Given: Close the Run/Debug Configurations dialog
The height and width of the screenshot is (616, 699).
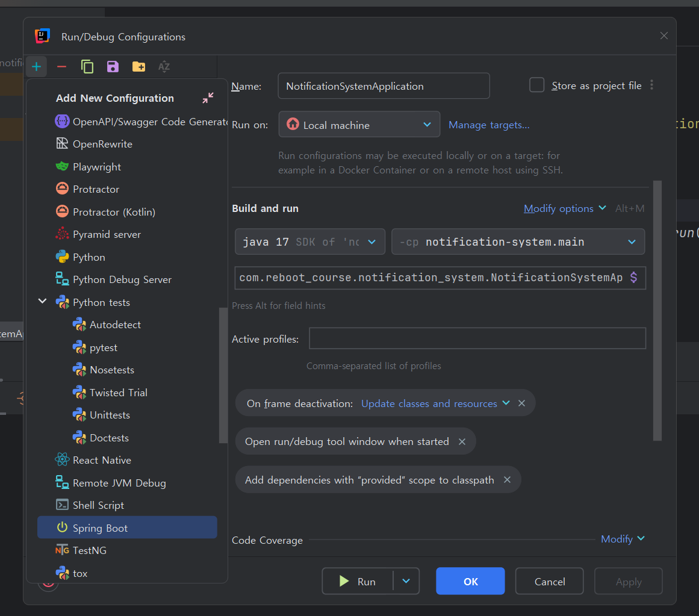Looking at the screenshot, I should 664,36.
